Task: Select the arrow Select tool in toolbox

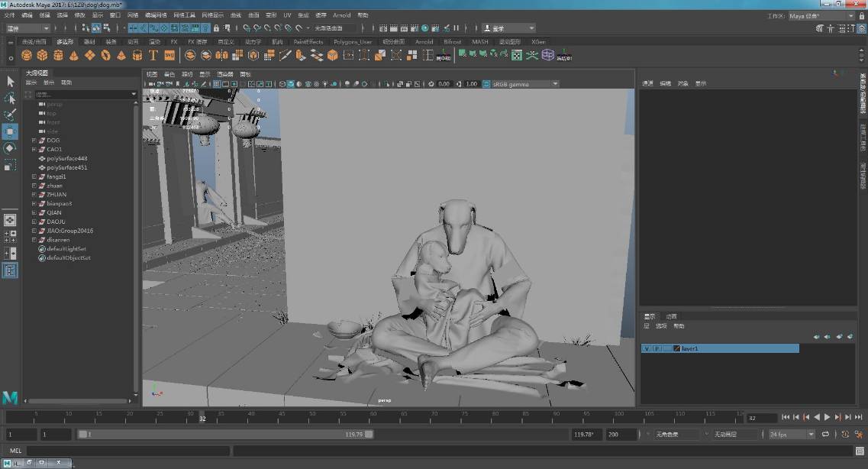Action: [10, 81]
